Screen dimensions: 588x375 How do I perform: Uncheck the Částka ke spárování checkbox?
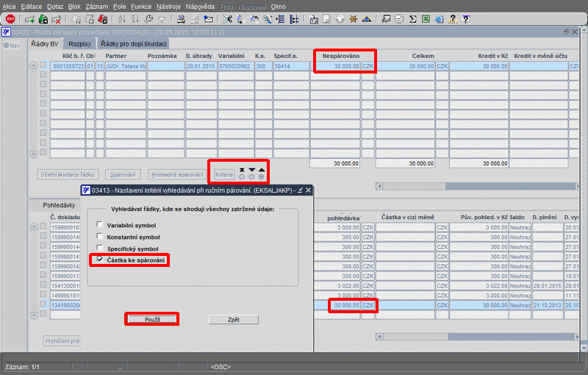tap(100, 259)
